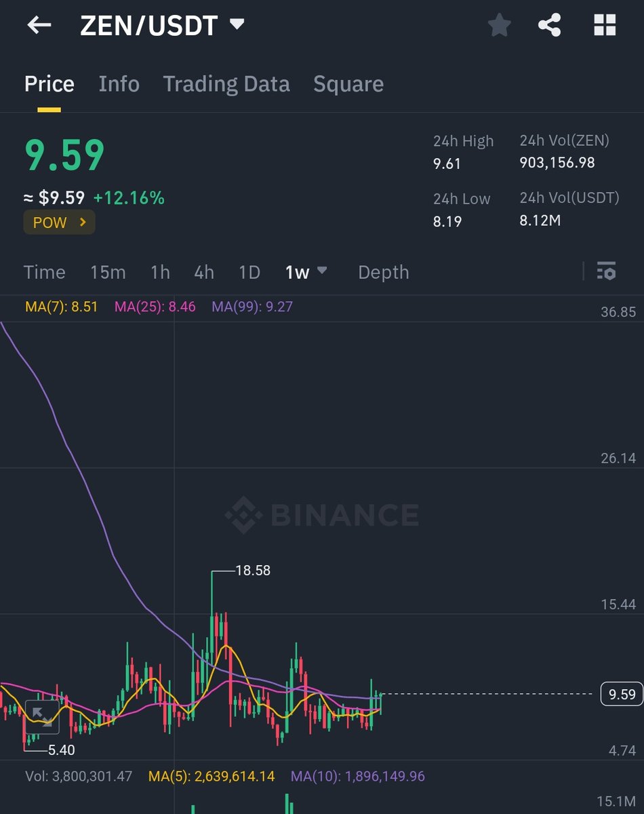This screenshot has height=814, width=644.
Task: Open the Trading Data tab
Action: pyautogui.click(x=226, y=84)
